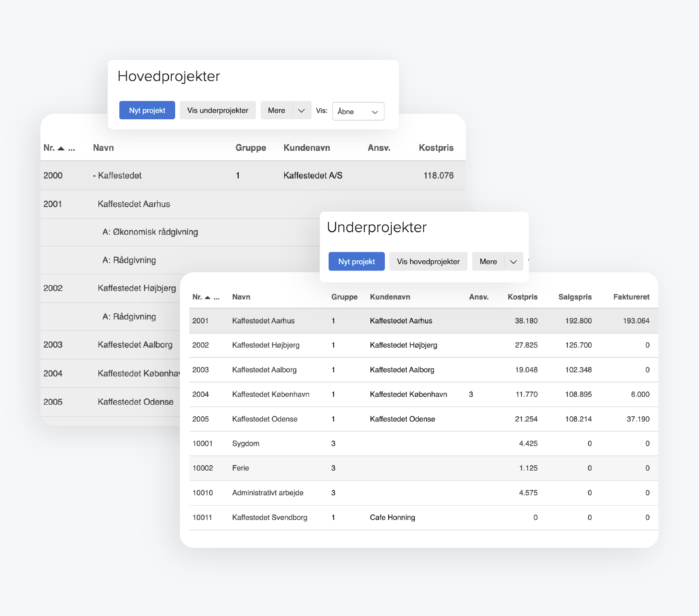Open Kaffestedet Aarhus row in Underprojekter
The height and width of the screenshot is (616, 699).
(424, 321)
